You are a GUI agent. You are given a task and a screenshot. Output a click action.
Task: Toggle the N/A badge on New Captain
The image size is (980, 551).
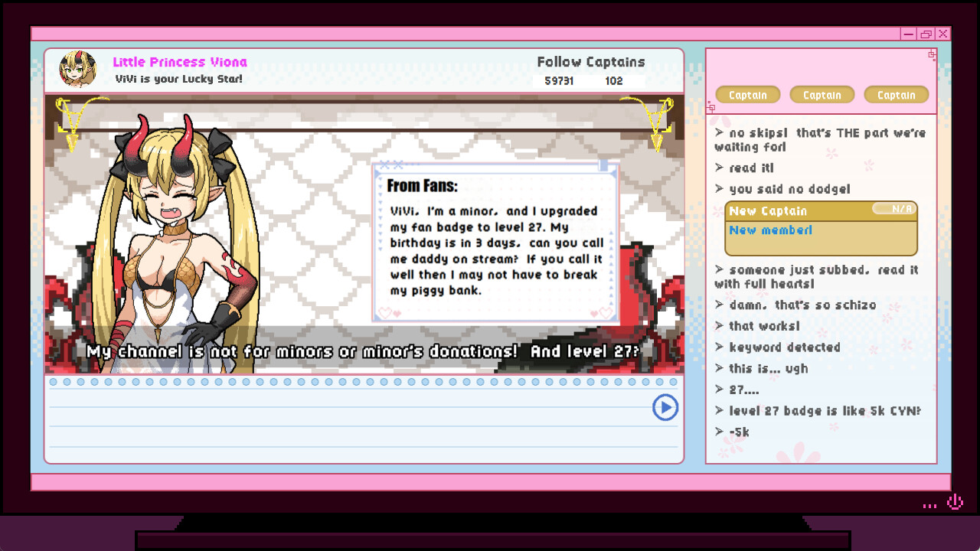click(894, 210)
